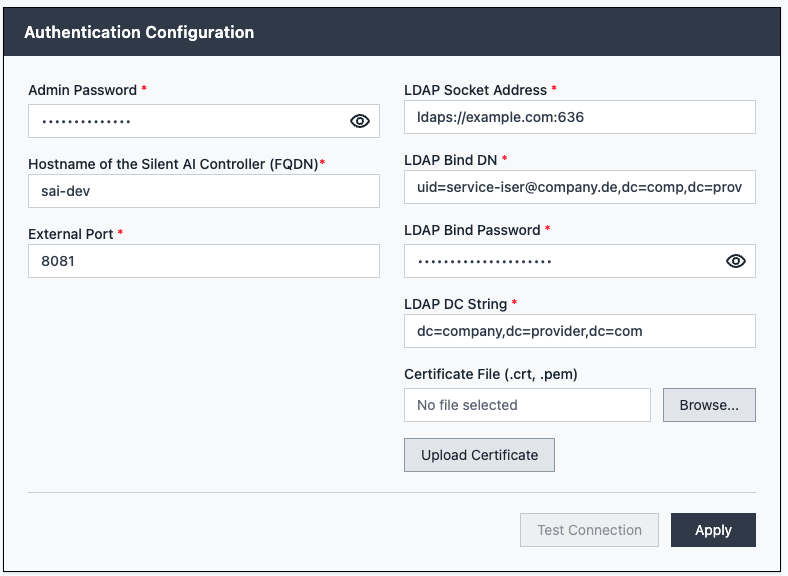Click the Test Connection button

point(589,530)
